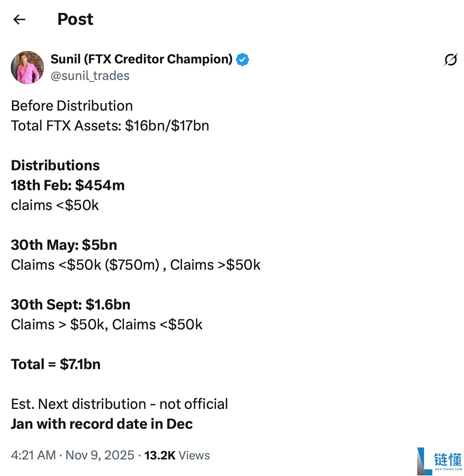Viewport: 464px width, 476px height.
Task: Click the Post page heading
Action: coord(75,19)
